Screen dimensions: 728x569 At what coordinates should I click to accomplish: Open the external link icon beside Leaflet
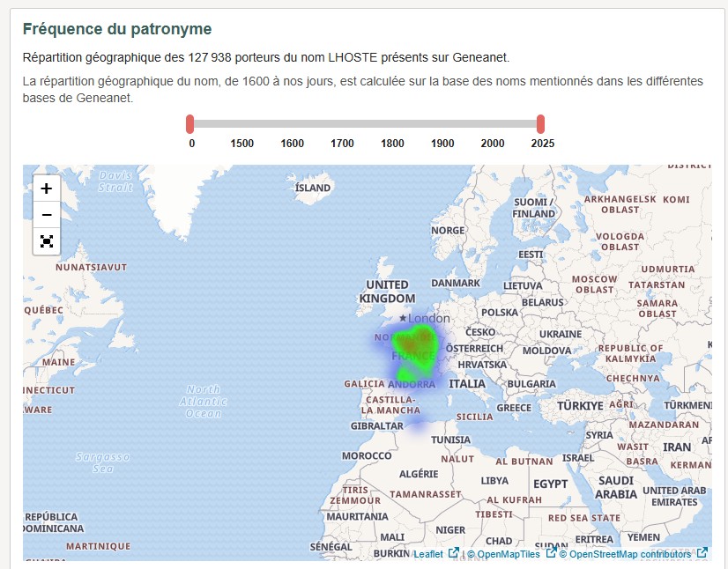pos(452,555)
